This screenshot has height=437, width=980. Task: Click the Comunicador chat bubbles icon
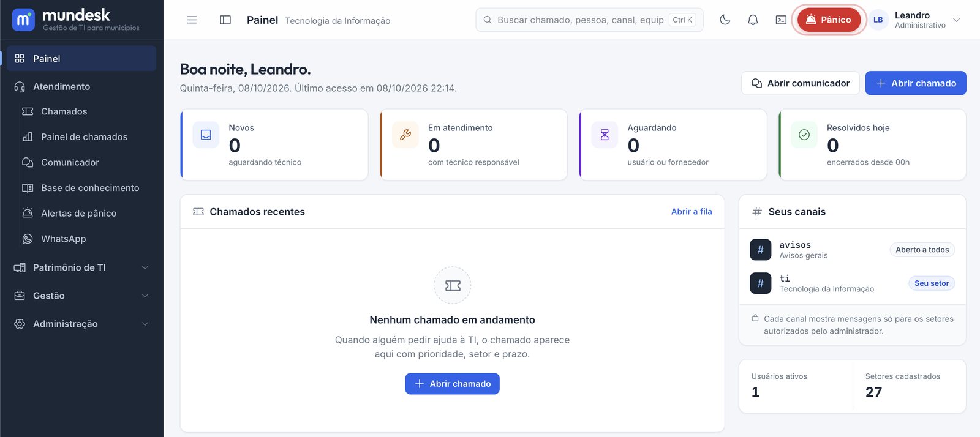pos(28,162)
